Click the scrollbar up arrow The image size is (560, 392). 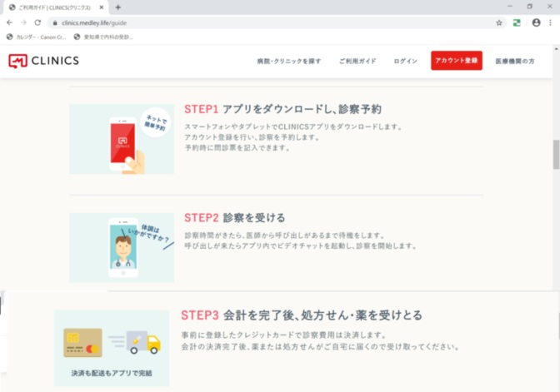(x=556, y=48)
